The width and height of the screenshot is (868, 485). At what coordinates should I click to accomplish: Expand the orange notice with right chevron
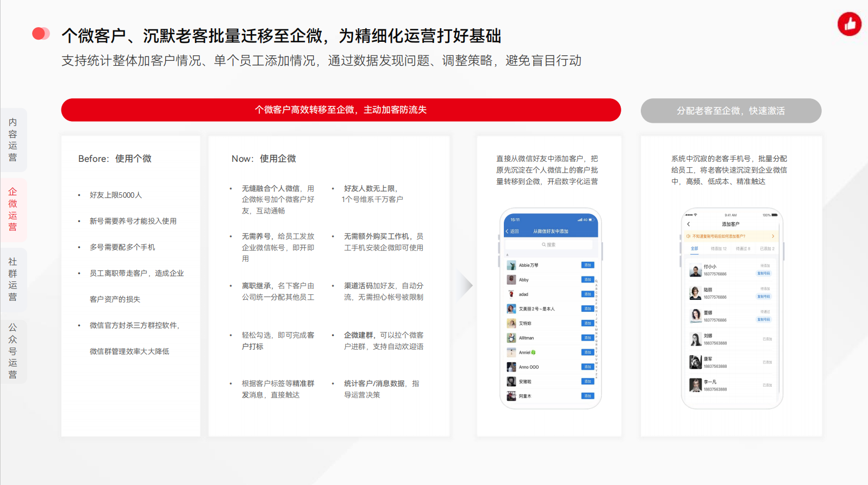pyautogui.click(x=773, y=236)
